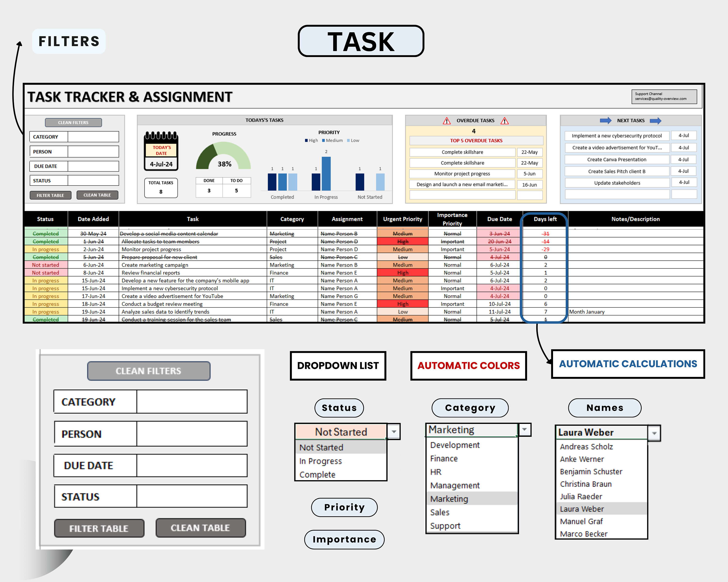The image size is (728, 582).
Task: Click the Support Channel email box
Action: point(664,97)
